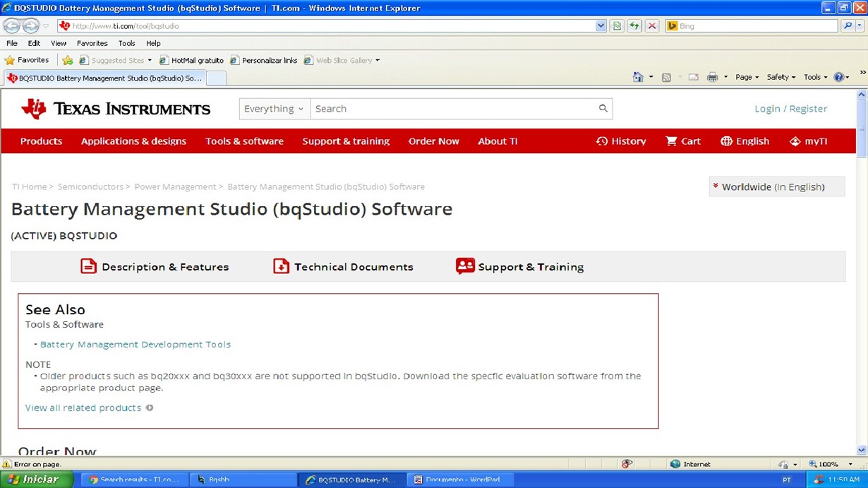Open the myTI account menu
This screenshot has width=868, height=488.
coord(808,141)
